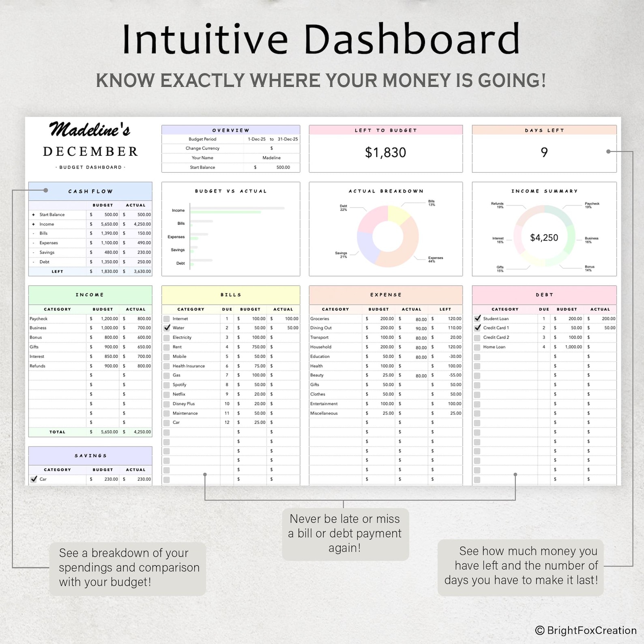This screenshot has height=644, width=644.
Task: Select the Bonus income actual 600.00
Action: tap(136, 337)
